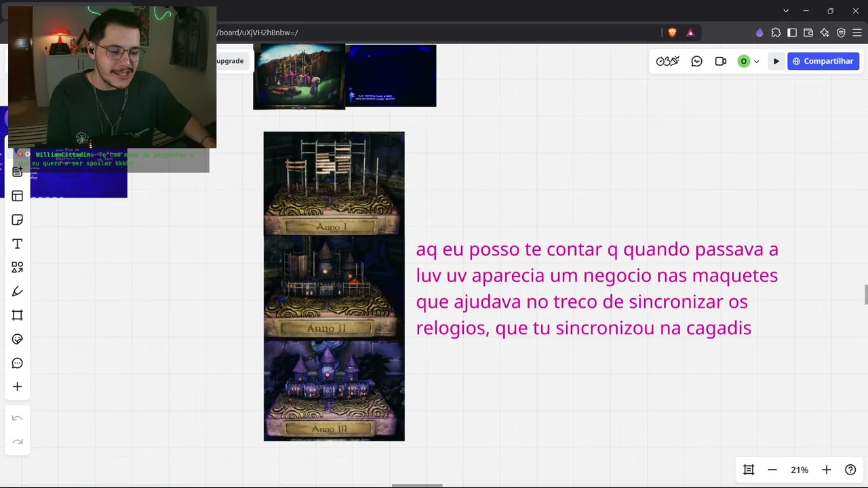The height and width of the screenshot is (488, 868).
Task: Open the browser hamburger menu
Action: coord(857,33)
